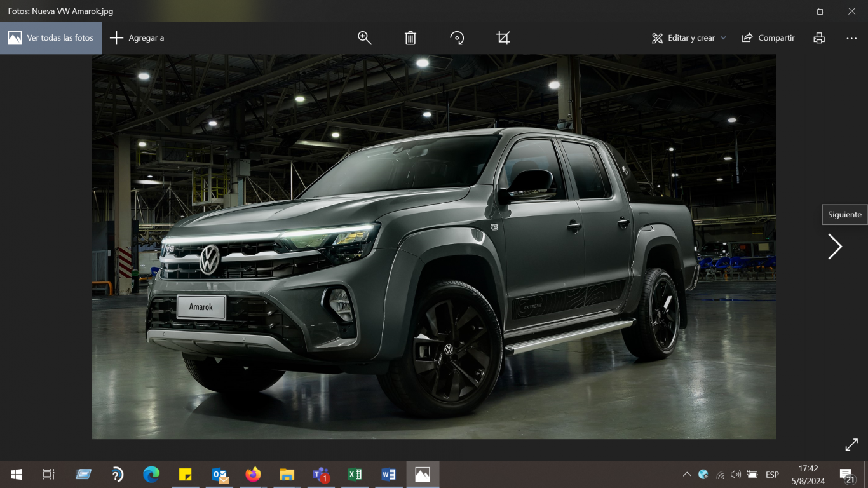This screenshot has height=488, width=868.
Task: Open Ver todas las fotos
Action: [51, 38]
